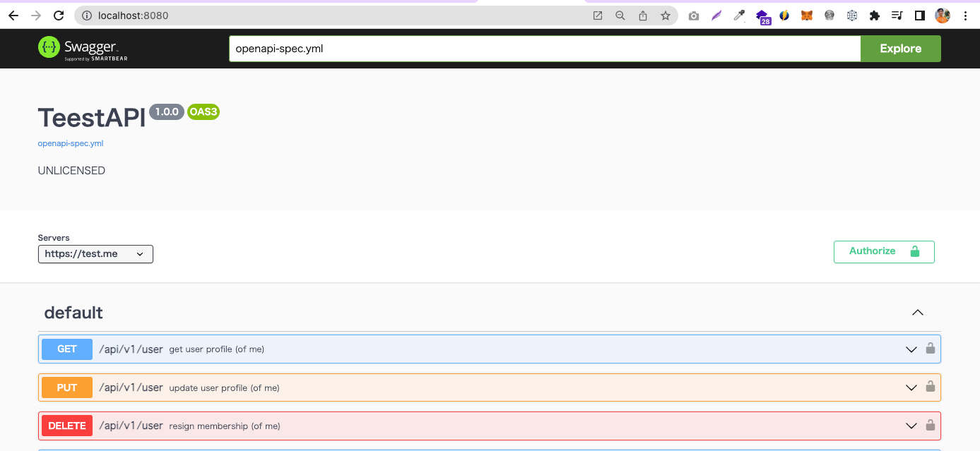Image resolution: width=980 pixels, height=451 pixels.
Task: Bookmark this page with the star icon
Action: click(665, 16)
